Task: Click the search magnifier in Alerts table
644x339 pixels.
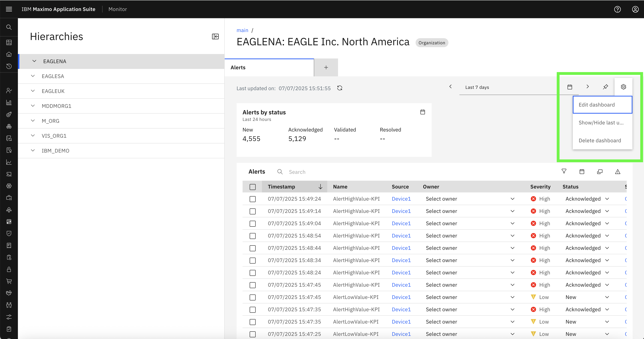Action: pos(280,172)
